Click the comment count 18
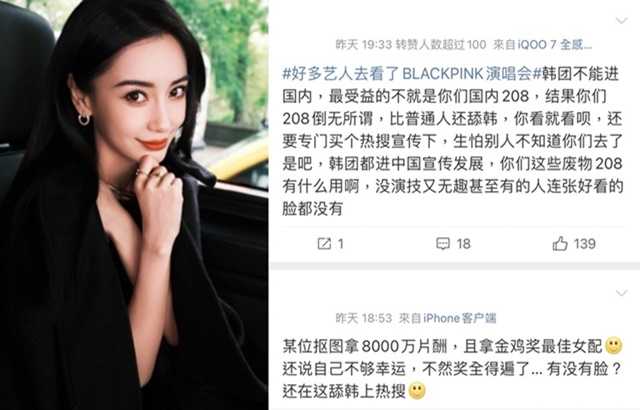The width and height of the screenshot is (640, 410). (x=464, y=244)
